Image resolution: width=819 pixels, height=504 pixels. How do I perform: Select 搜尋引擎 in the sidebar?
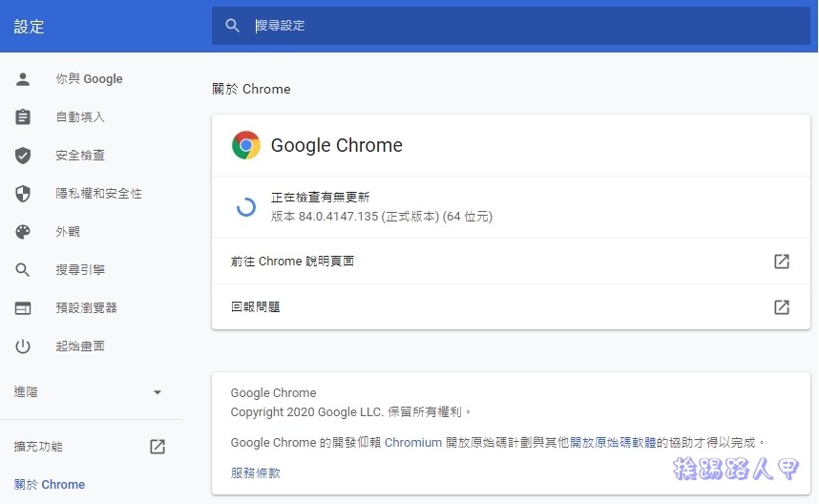point(80,270)
